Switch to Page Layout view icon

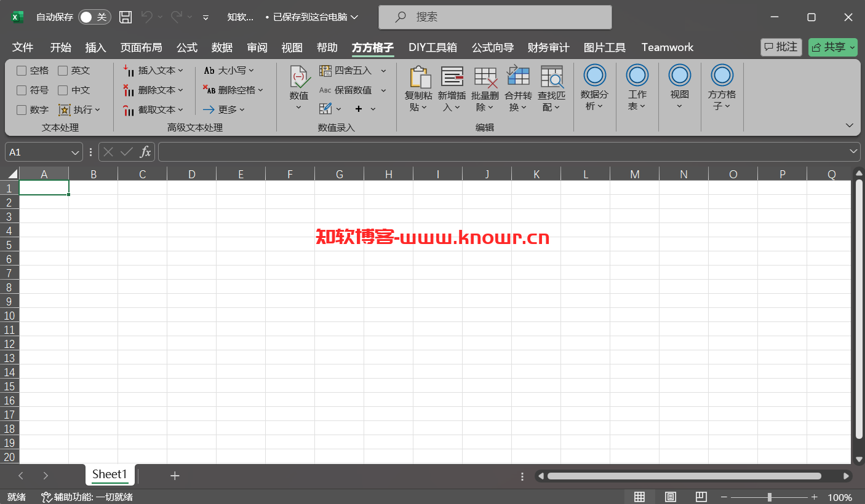point(671,497)
